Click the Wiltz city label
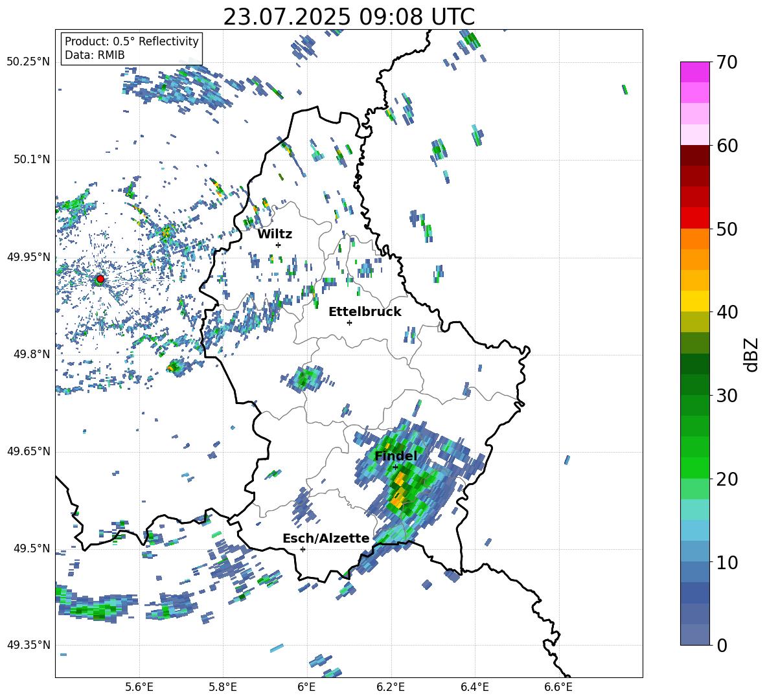Image resolution: width=767 pixels, height=700 pixels. pyautogui.click(x=275, y=234)
